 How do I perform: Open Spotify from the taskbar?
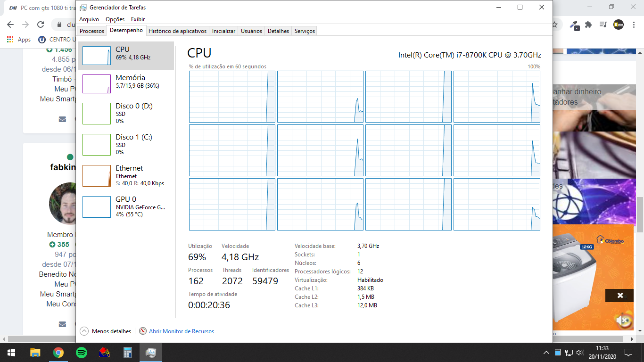[x=82, y=353]
